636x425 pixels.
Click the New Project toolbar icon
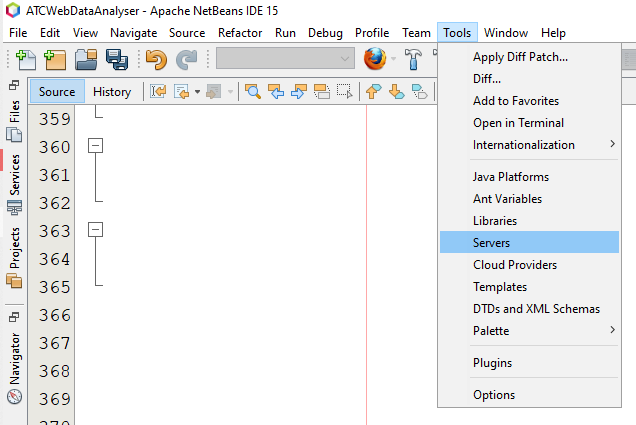coord(55,60)
